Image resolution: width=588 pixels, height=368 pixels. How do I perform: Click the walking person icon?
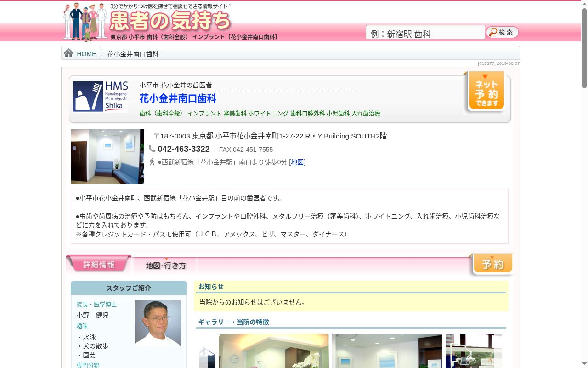(152, 161)
